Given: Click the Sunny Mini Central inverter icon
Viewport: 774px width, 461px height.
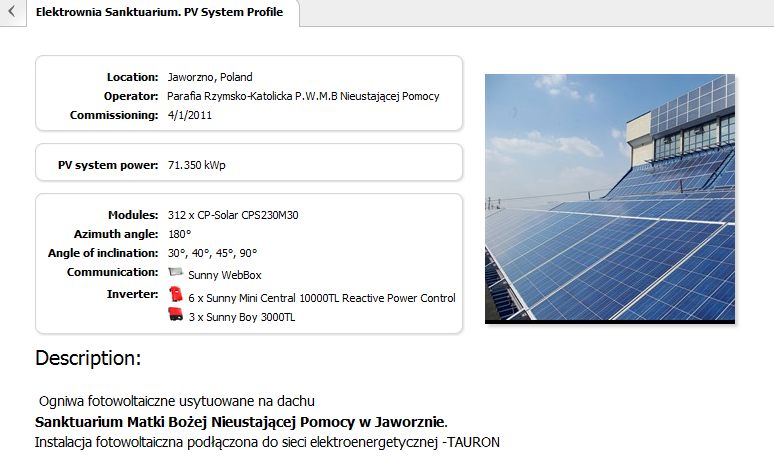Looking at the screenshot, I should [x=176, y=295].
